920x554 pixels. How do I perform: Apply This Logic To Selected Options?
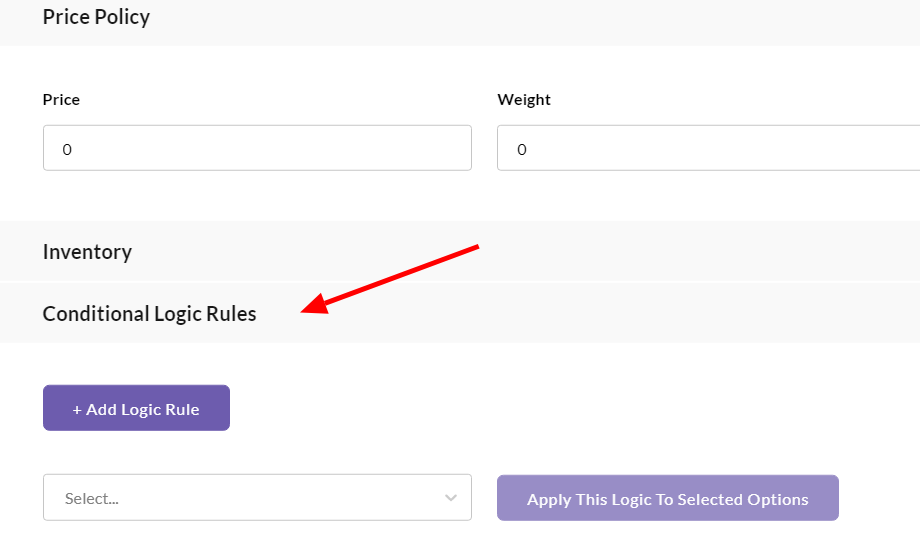[x=667, y=498]
